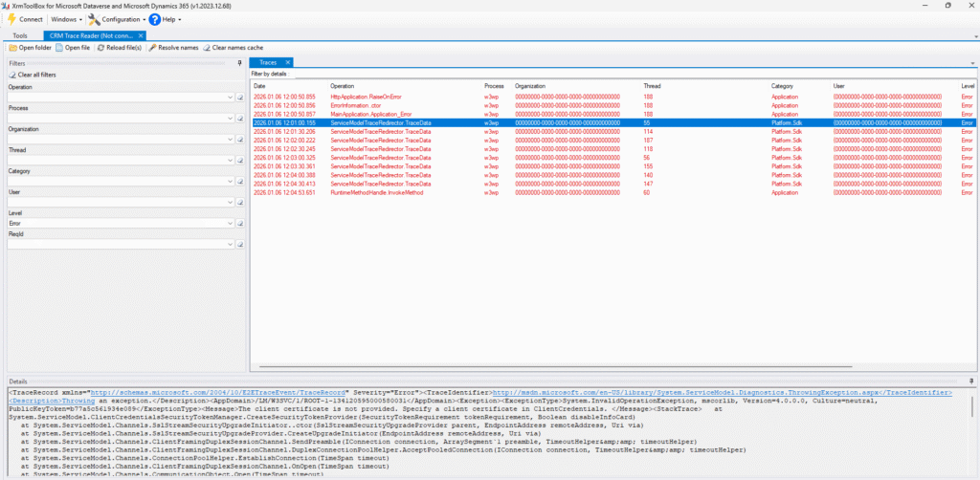Open the ReqId filter dropdown
Screen dimensions: 980x480
click(x=230, y=245)
